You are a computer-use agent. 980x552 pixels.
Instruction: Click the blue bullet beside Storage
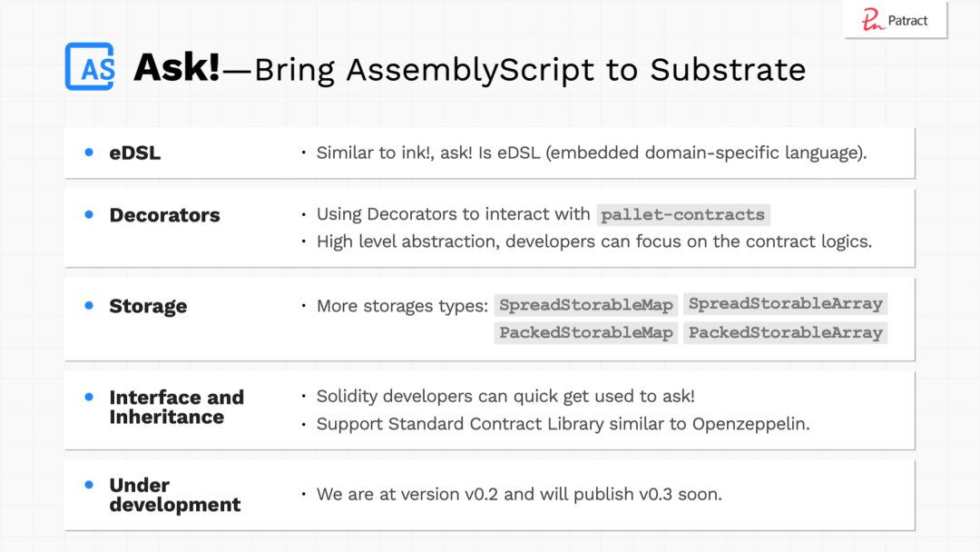[x=89, y=305]
